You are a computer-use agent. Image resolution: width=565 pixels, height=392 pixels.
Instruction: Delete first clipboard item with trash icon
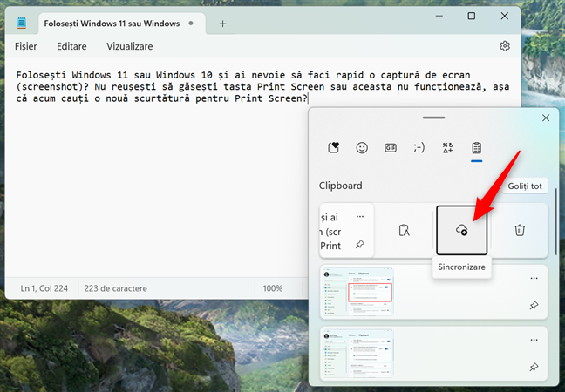(x=520, y=230)
